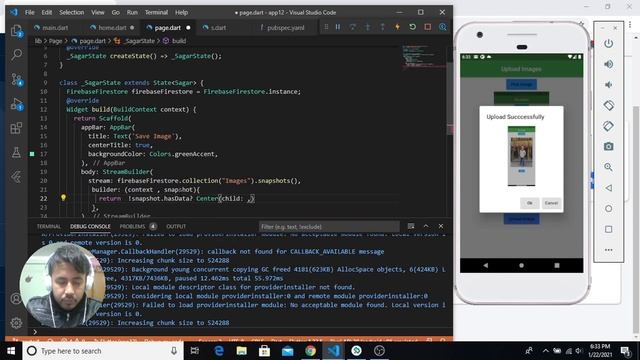640x360 pixels.
Task: Open the Flutter outline activity icon
Action: [16, 177]
